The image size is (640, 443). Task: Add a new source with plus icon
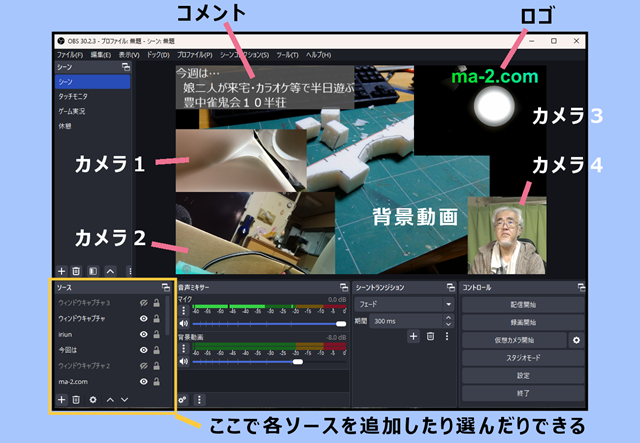tap(61, 400)
